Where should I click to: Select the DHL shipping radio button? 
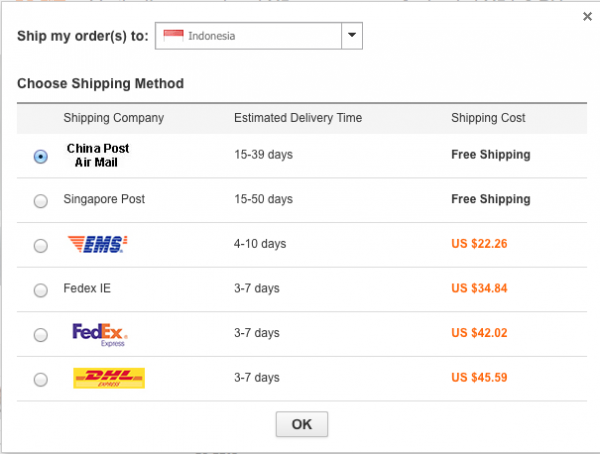coord(41,380)
